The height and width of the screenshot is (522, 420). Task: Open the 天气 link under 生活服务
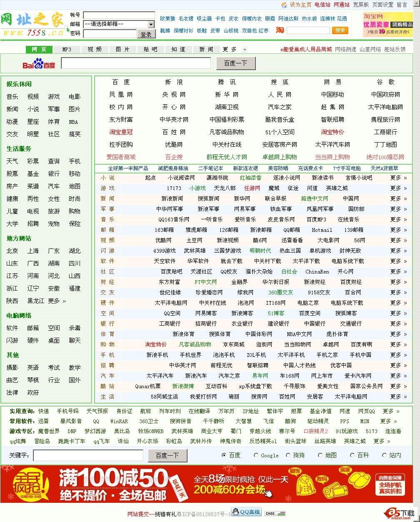[12, 161]
